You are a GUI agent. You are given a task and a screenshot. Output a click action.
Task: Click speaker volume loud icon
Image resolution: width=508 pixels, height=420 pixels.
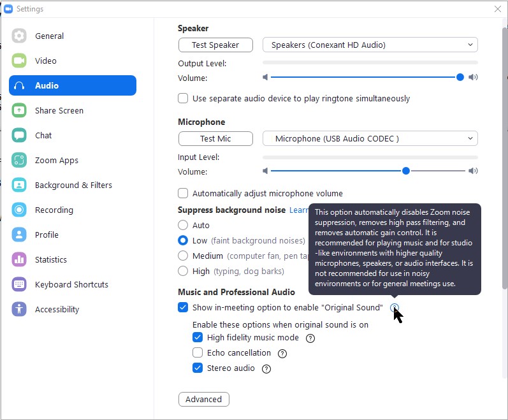pos(473,77)
